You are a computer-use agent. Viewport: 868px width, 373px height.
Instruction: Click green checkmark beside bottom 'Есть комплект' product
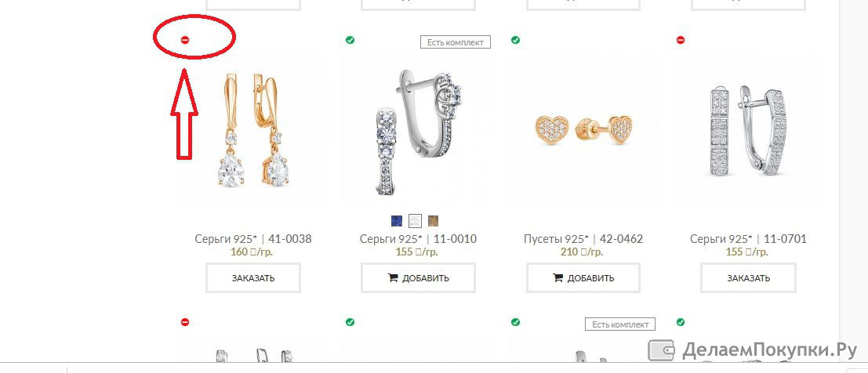515,322
